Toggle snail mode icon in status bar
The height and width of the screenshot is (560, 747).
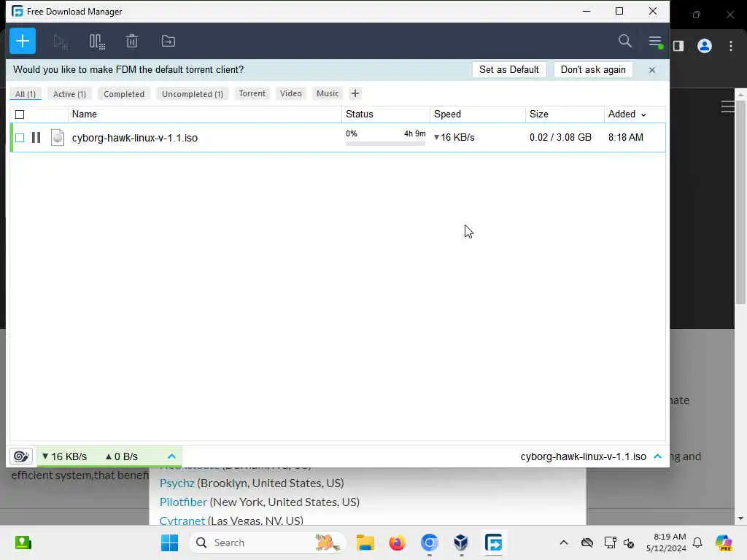pyautogui.click(x=21, y=456)
